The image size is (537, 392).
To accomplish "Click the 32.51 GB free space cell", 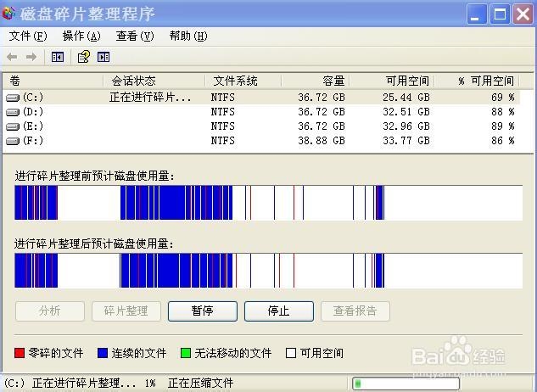I will (x=406, y=112).
